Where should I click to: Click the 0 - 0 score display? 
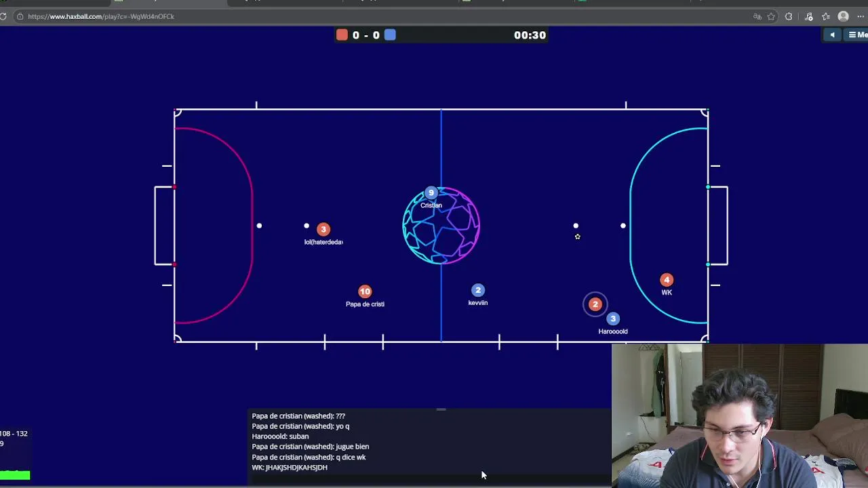click(x=366, y=35)
